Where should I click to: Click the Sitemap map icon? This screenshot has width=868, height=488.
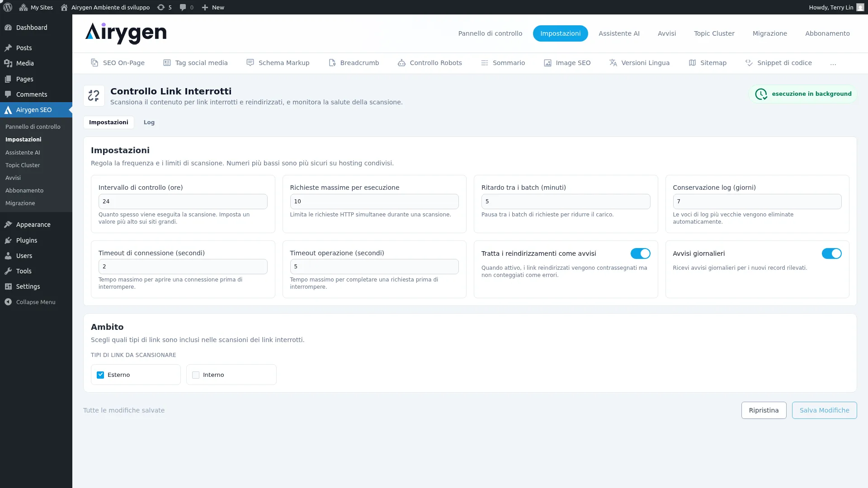point(692,63)
